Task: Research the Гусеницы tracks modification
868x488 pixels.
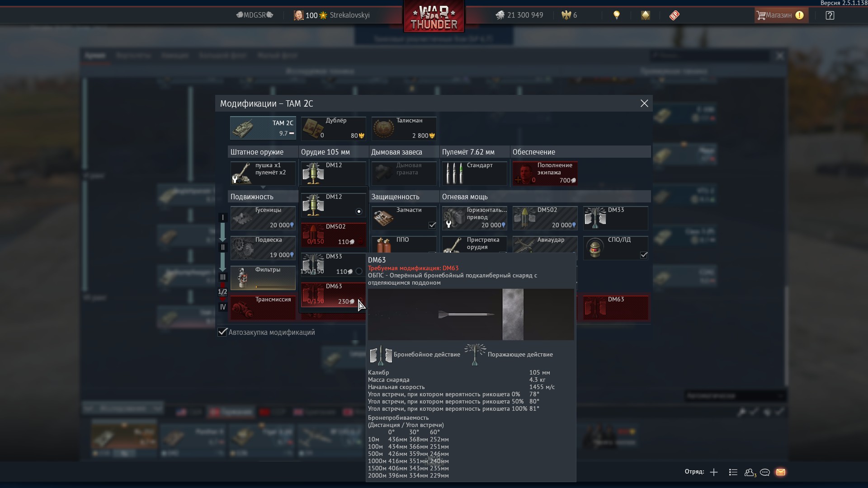Action: click(263, 218)
